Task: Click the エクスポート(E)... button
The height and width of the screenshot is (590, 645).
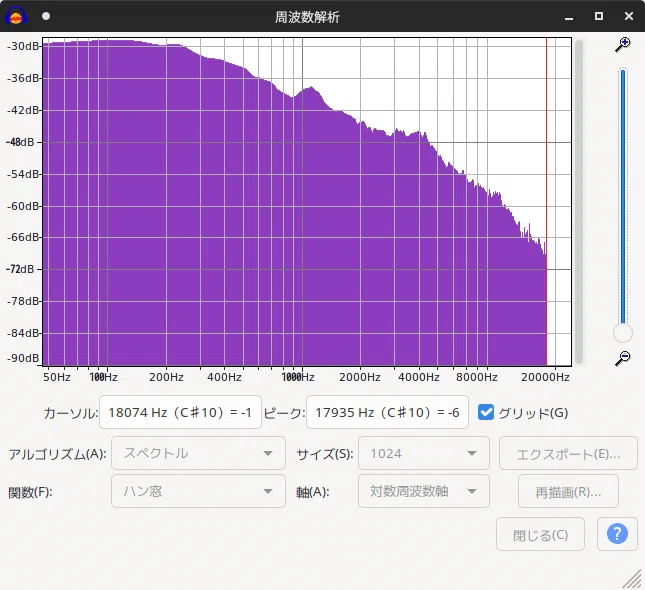Action: click(568, 453)
